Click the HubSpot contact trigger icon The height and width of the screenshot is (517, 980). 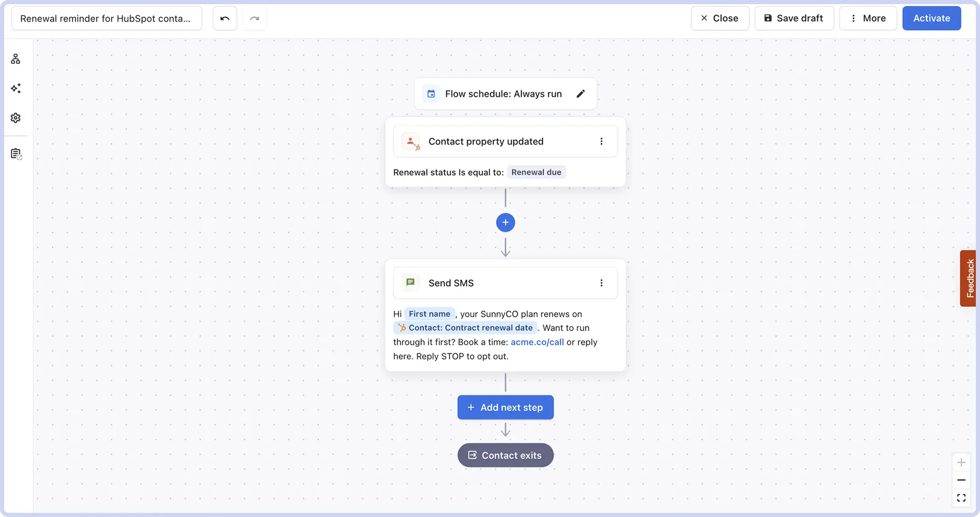pyautogui.click(x=411, y=141)
